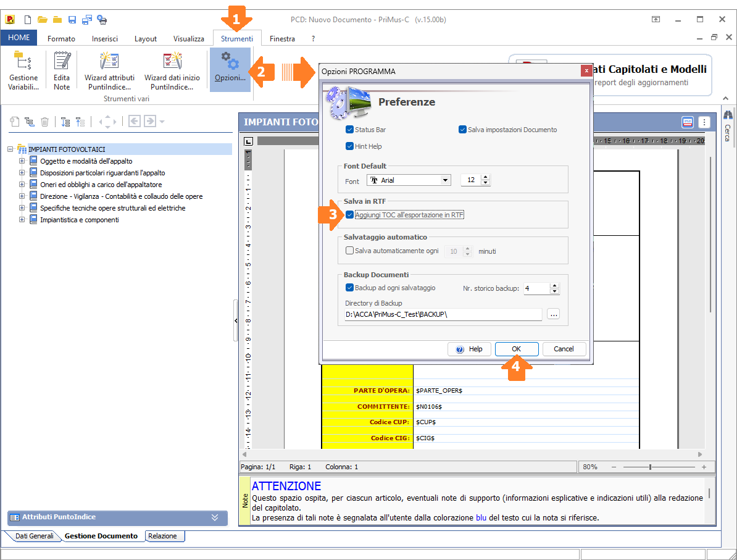Open the Edita Note tool

[x=62, y=70]
